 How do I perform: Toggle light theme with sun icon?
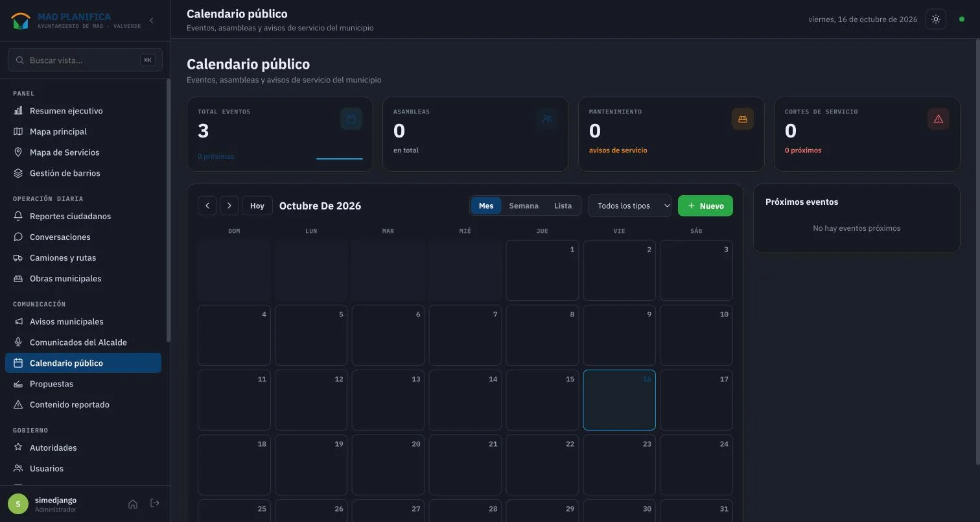tap(936, 19)
